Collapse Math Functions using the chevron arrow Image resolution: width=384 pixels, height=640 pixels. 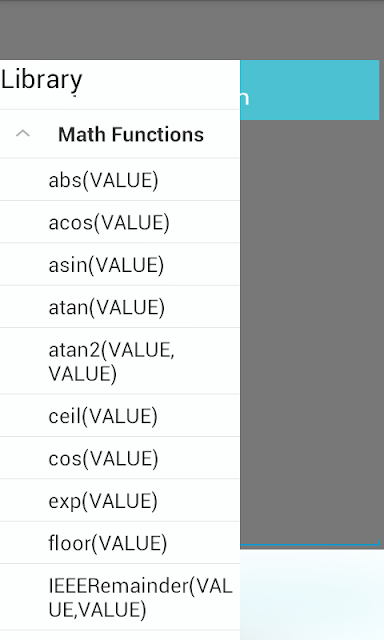(23, 134)
